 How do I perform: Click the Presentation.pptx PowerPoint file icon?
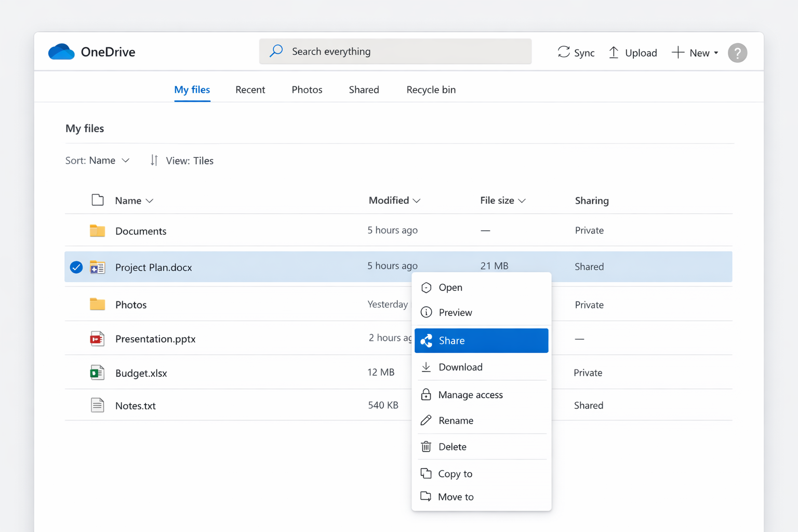coord(97,339)
